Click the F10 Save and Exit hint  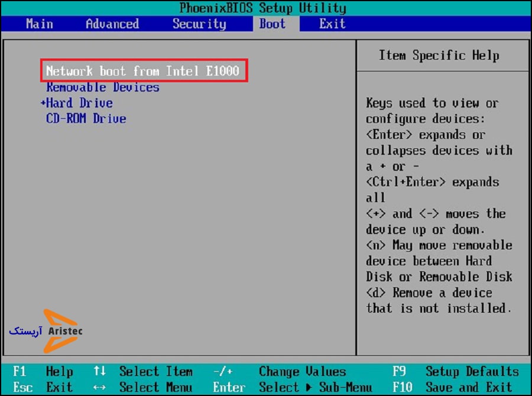pos(455,388)
